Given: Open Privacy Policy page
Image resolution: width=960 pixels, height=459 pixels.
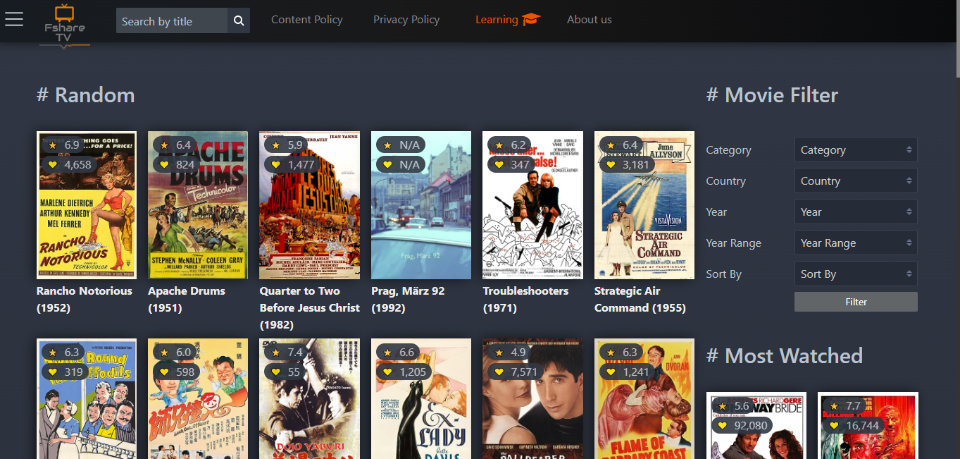Looking at the screenshot, I should point(407,20).
